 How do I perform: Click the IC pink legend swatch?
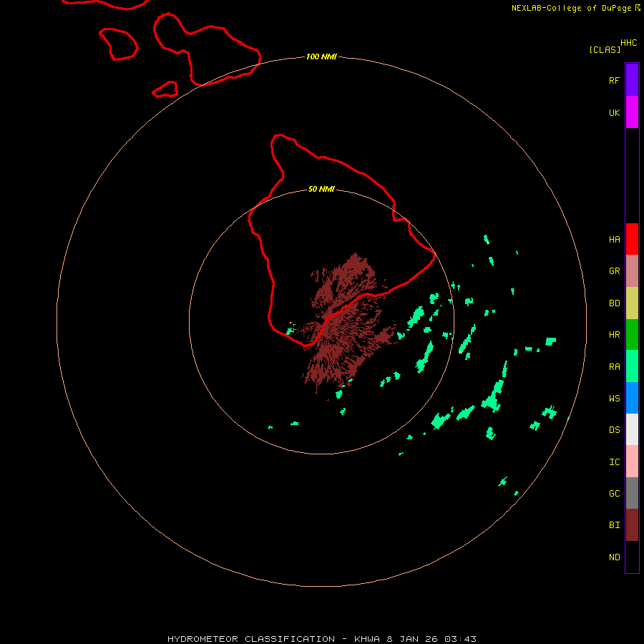click(x=632, y=462)
